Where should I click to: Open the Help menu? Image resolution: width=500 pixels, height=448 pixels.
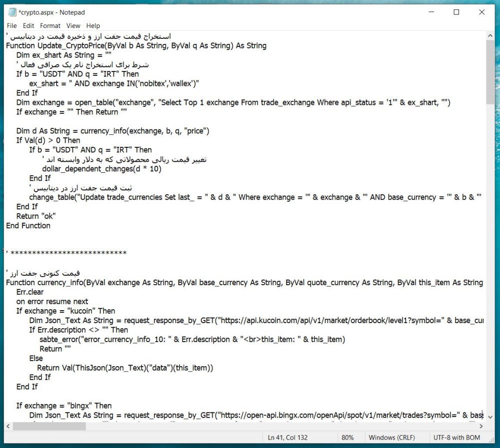click(93, 25)
